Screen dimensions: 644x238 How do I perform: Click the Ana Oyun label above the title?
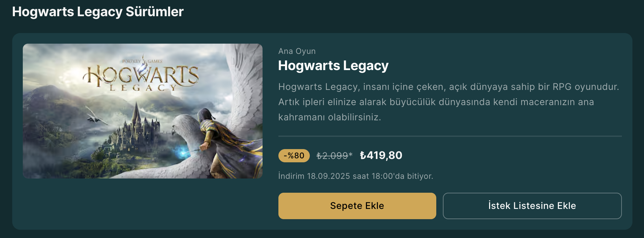[x=297, y=51]
